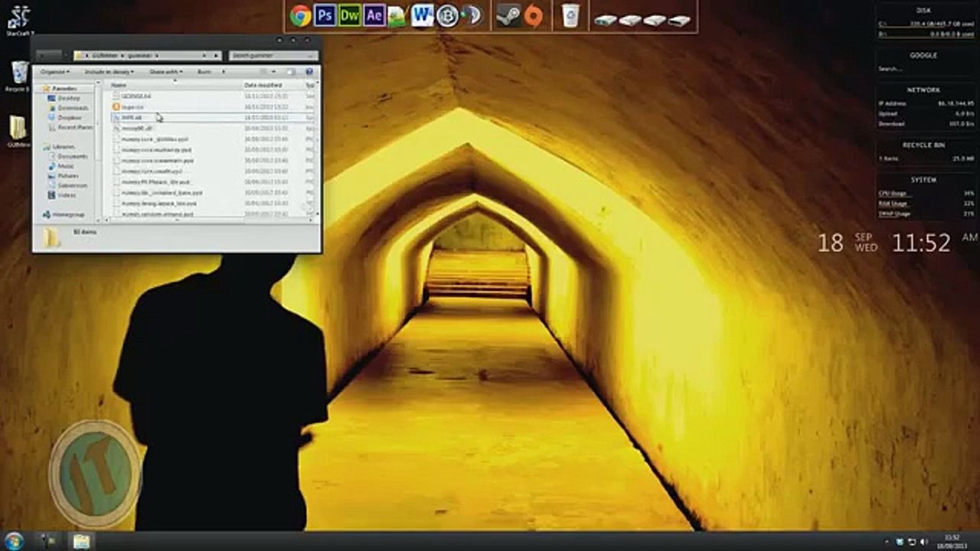The height and width of the screenshot is (551, 980).
Task: Click the CPU Usage entry in System widget
Action: [926, 194]
